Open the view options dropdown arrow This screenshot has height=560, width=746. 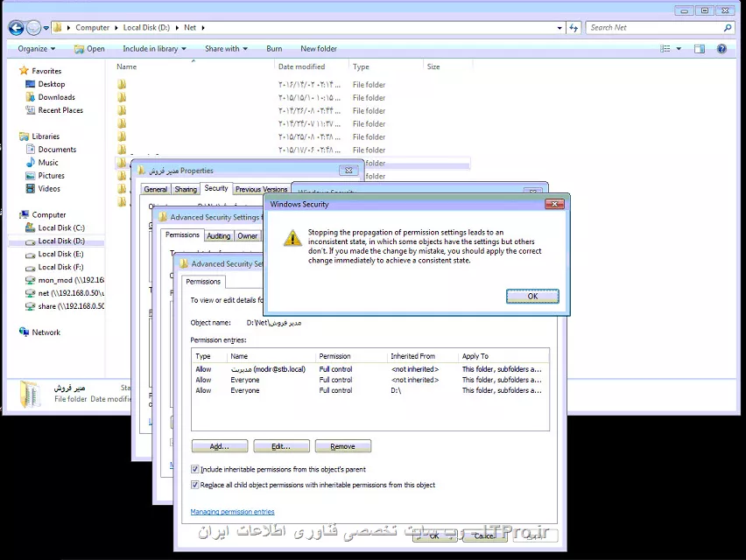[679, 48]
